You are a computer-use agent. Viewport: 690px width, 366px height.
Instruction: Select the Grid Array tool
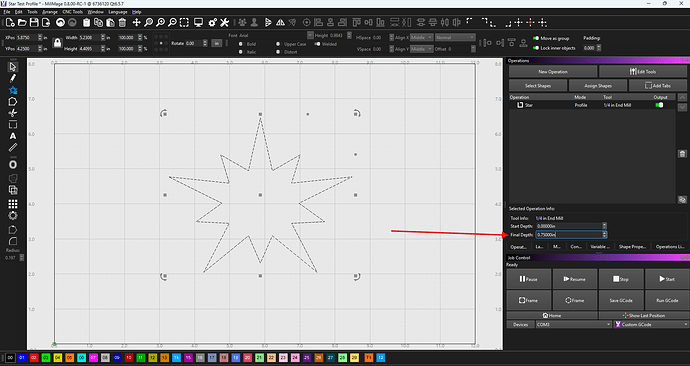[x=13, y=204]
